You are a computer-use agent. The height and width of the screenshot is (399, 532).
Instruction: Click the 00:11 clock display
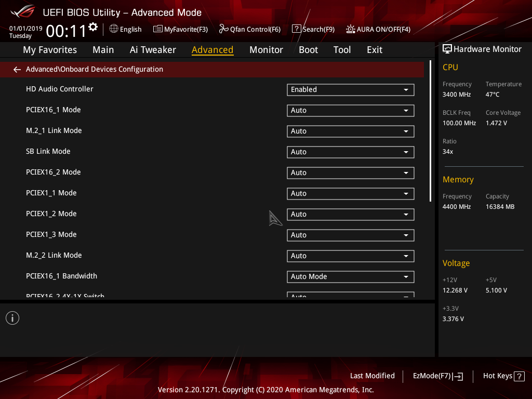click(x=66, y=31)
